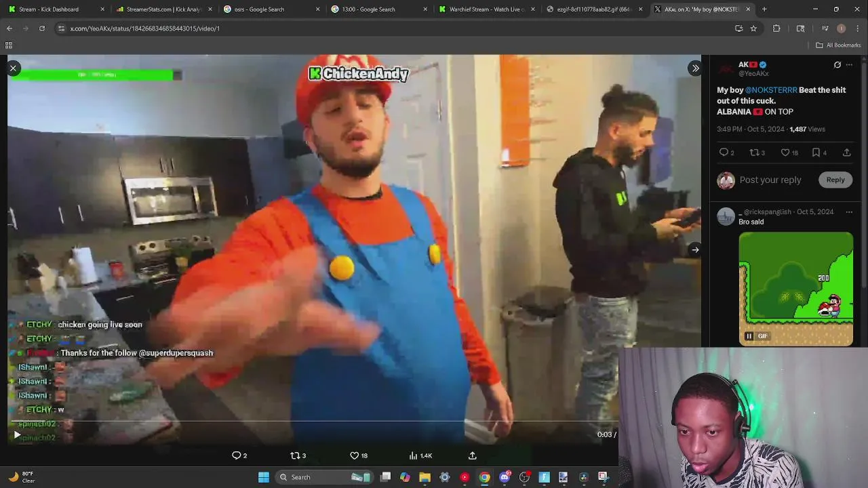Screen dimensions: 868x488
Task: Open YouTube Music from taskbar
Action: pyautogui.click(x=465, y=477)
